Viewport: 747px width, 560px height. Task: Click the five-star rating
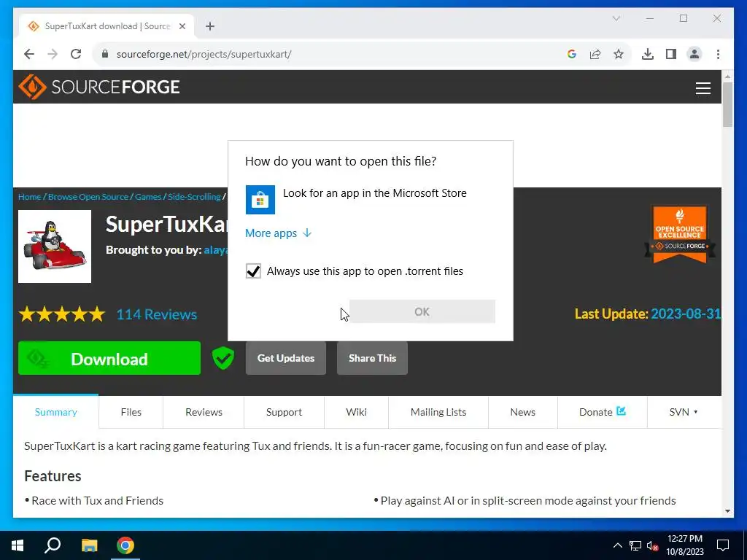pos(62,314)
